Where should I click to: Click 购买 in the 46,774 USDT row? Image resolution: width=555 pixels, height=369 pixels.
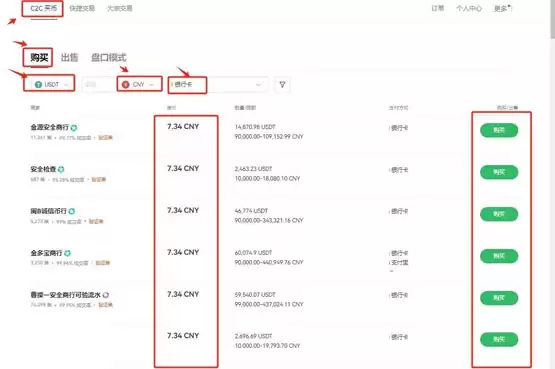tap(499, 214)
